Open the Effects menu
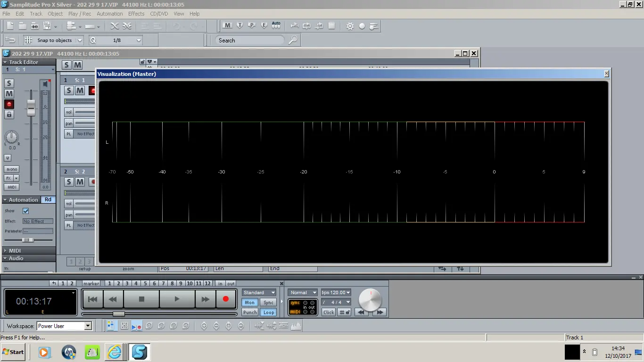 coord(136,14)
